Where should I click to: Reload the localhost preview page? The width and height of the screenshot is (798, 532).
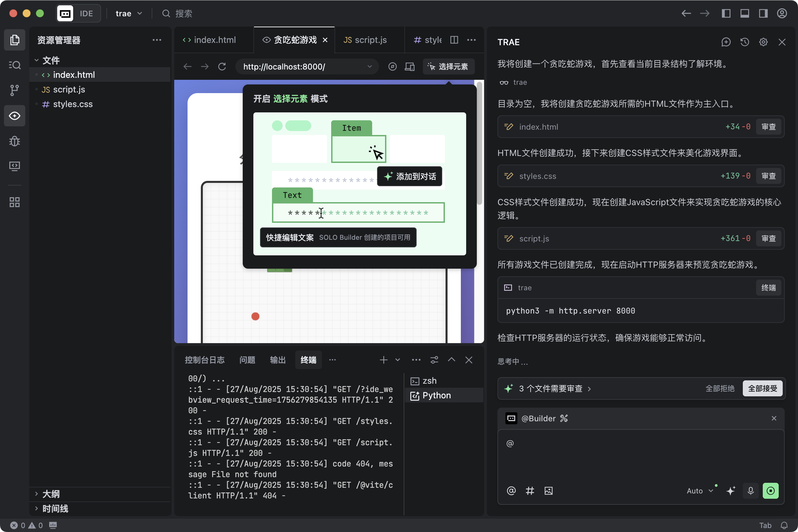pyautogui.click(x=222, y=66)
